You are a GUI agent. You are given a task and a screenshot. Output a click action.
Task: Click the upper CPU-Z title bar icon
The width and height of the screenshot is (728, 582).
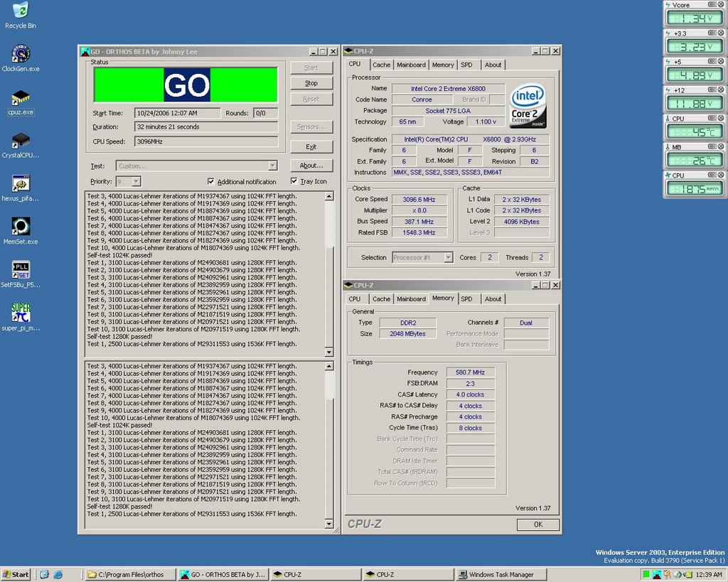click(348, 51)
